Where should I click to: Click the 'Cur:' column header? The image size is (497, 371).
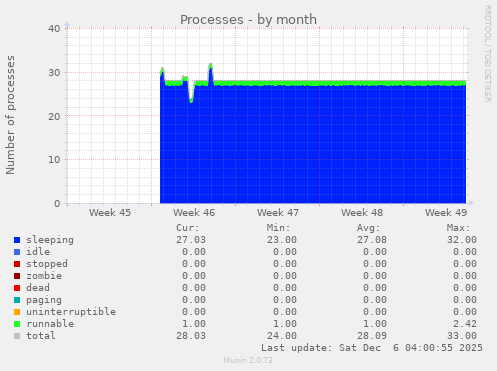pyautogui.click(x=188, y=228)
